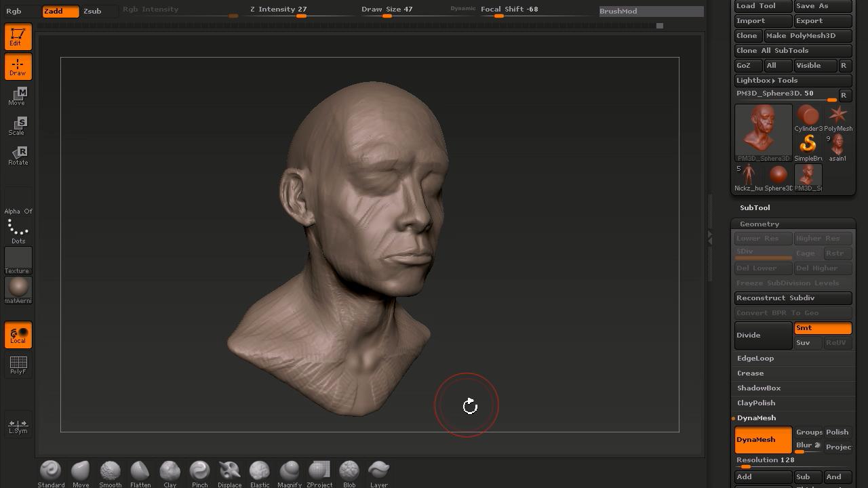Expand the SubTool palette section
The image size is (868, 488).
755,208
